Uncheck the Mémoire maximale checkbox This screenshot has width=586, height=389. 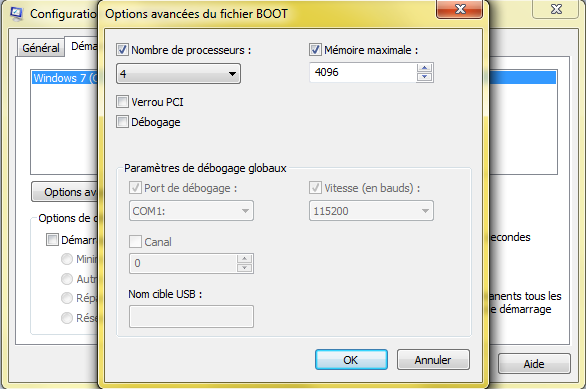pyautogui.click(x=315, y=49)
